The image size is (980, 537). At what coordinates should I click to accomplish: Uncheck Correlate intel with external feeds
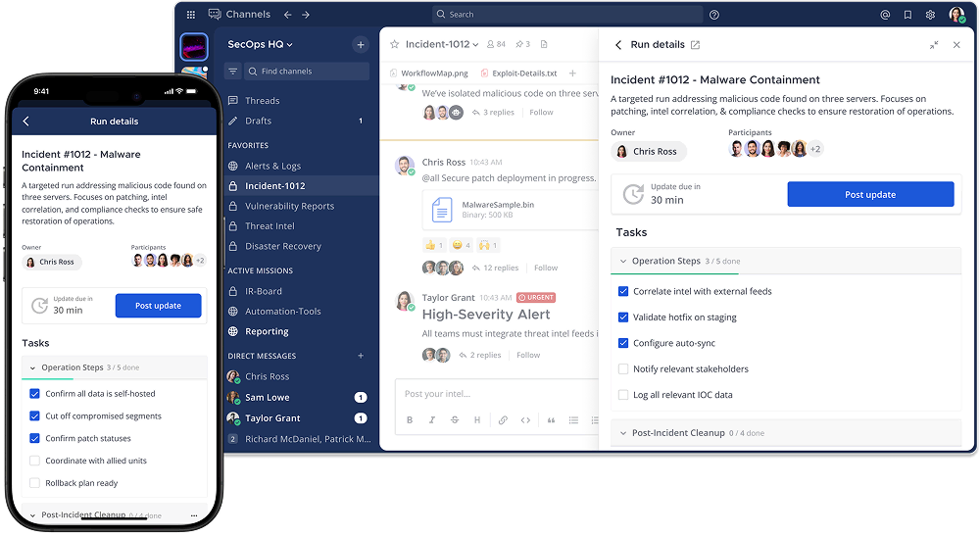point(623,291)
